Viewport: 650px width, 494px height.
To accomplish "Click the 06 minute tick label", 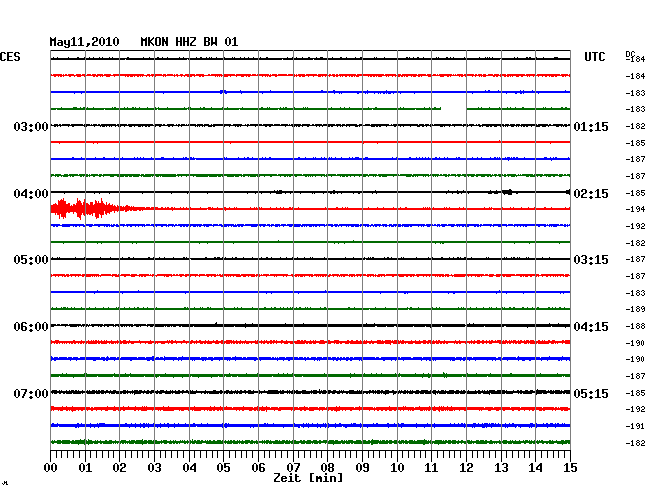I will [258, 468].
